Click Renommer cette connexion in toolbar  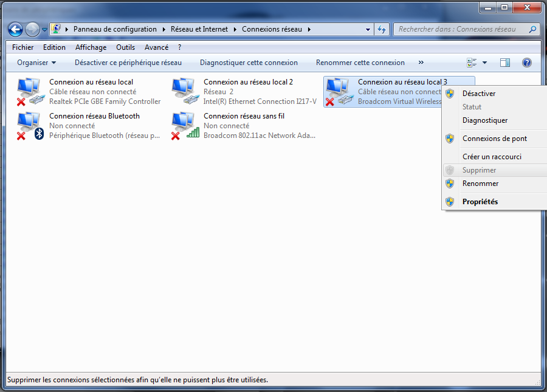click(360, 63)
